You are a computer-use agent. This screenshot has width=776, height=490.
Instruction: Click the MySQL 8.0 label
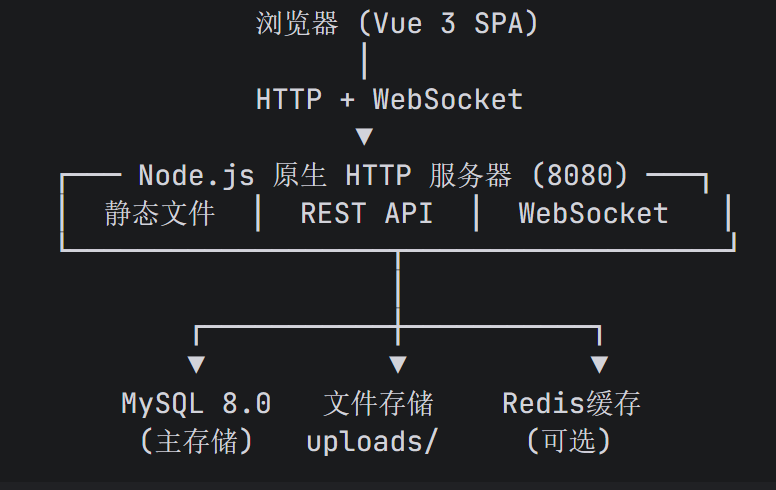click(196, 403)
